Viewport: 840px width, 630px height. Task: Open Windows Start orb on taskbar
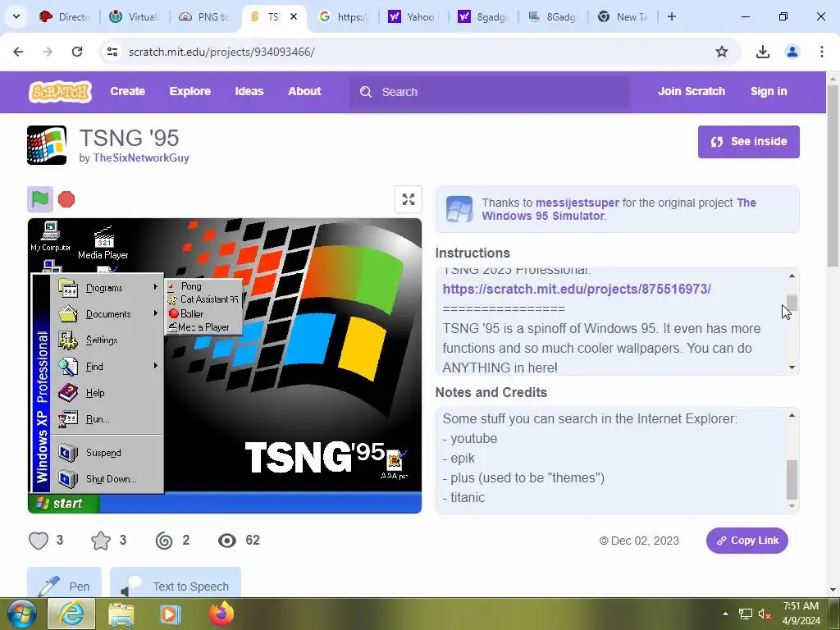[21, 614]
